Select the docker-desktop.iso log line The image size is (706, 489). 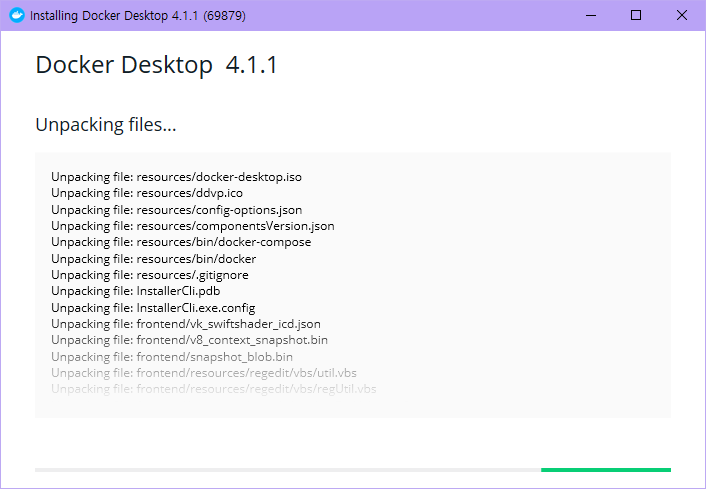[x=176, y=177]
